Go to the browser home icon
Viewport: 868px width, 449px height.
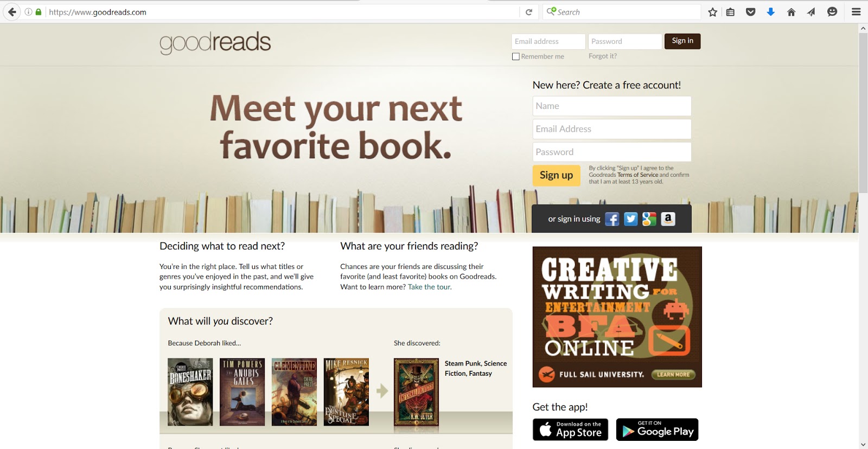(791, 12)
